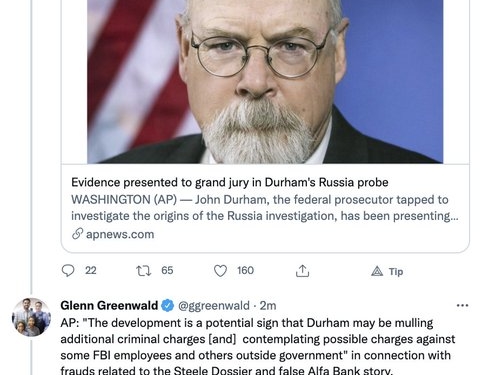Click the reply speech bubble icon
The width and height of the screenshot is (482, 375).
pyautogui.click(x=68, y=271)
